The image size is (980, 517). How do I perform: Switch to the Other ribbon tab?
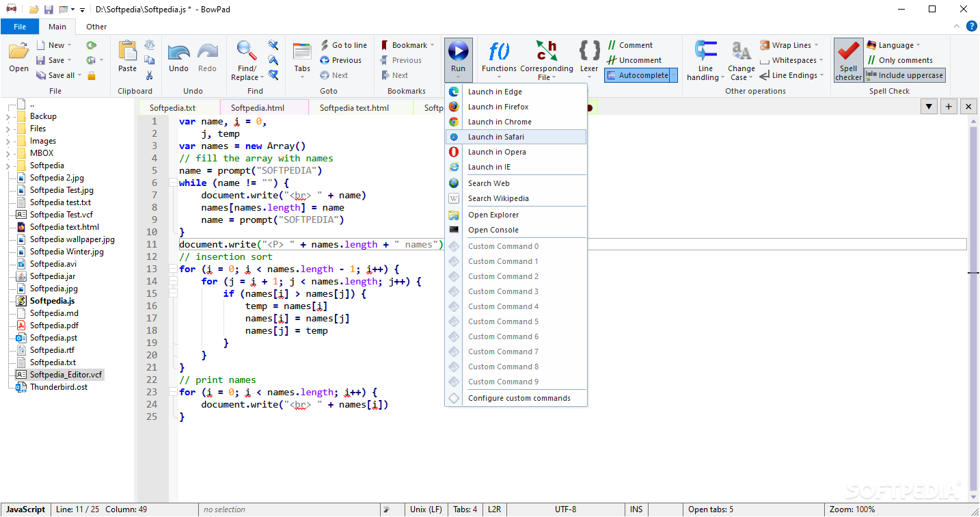coord(96,27)
